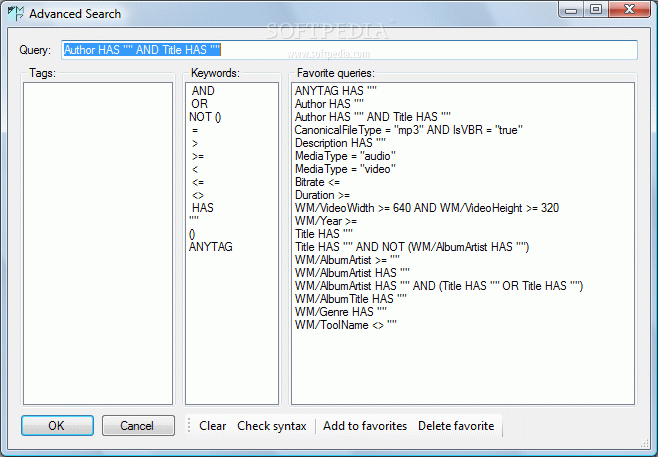Select the ANYTAG keyword
Screen dimensions: 658x457
pos(211,247)
